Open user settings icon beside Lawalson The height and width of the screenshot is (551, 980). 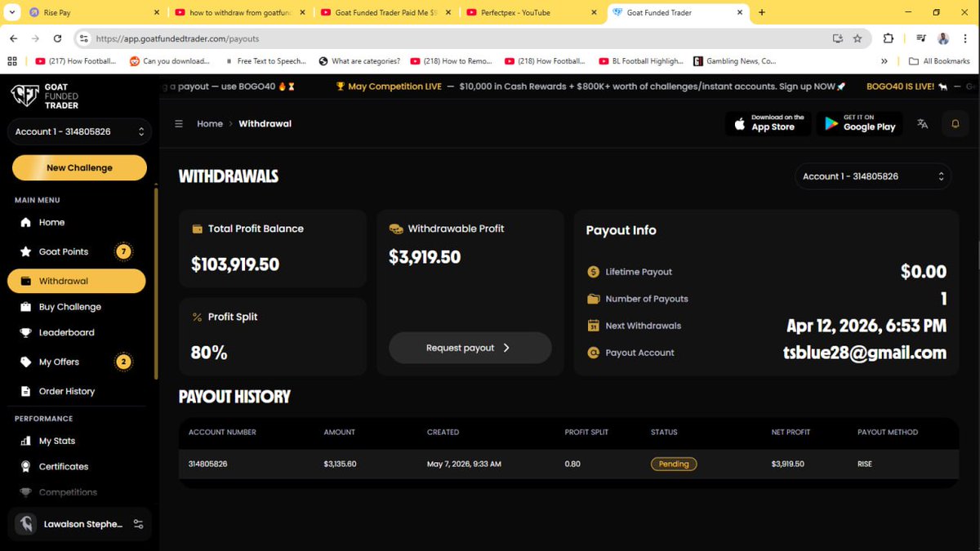(x=138, y=524)
